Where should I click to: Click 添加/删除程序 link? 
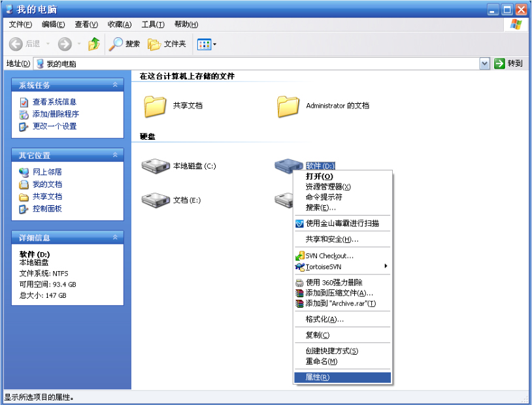[56, 114]
